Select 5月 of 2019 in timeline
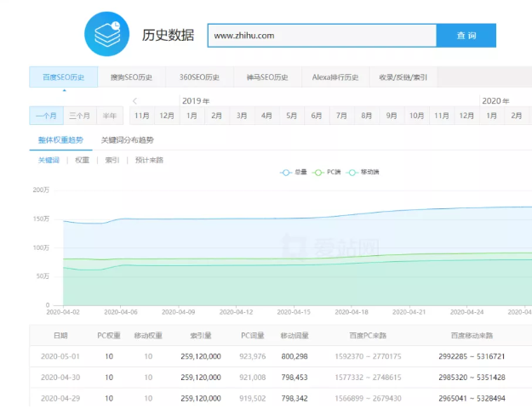 click(291, 116)
